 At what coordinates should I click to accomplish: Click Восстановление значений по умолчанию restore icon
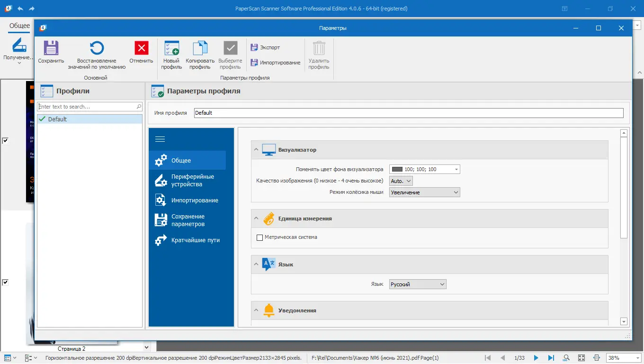click(97, 48)
